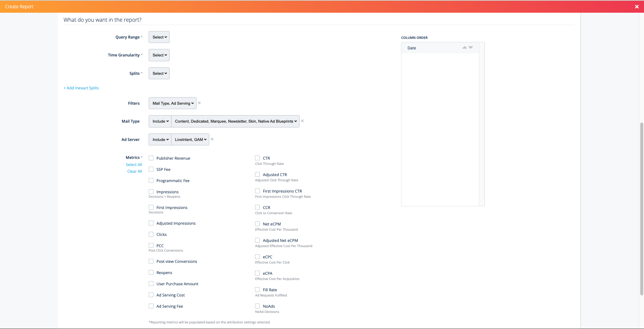
Task: Click the Add Inexact Splits link
Action: (81, 88)
